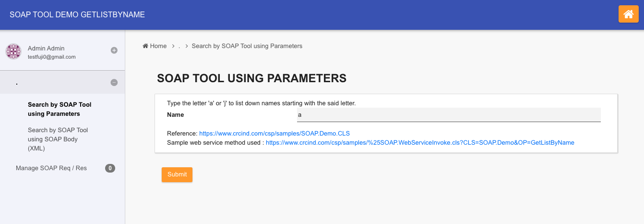Click the orange home icon button

(628, 14)
